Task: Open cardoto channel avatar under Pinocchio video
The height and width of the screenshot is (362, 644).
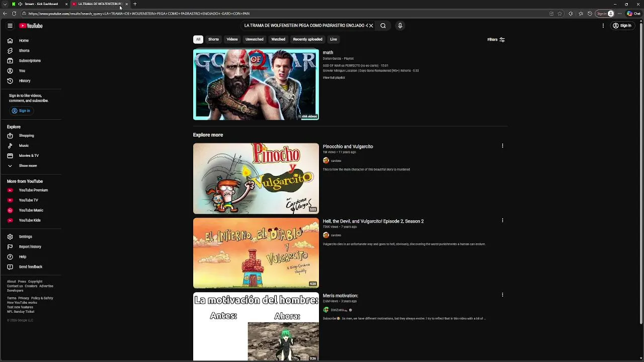Action: tap(326, 161)
